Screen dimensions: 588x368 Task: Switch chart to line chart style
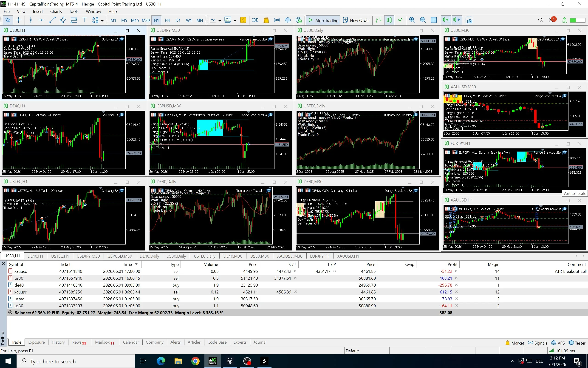(x=400, y=20)
